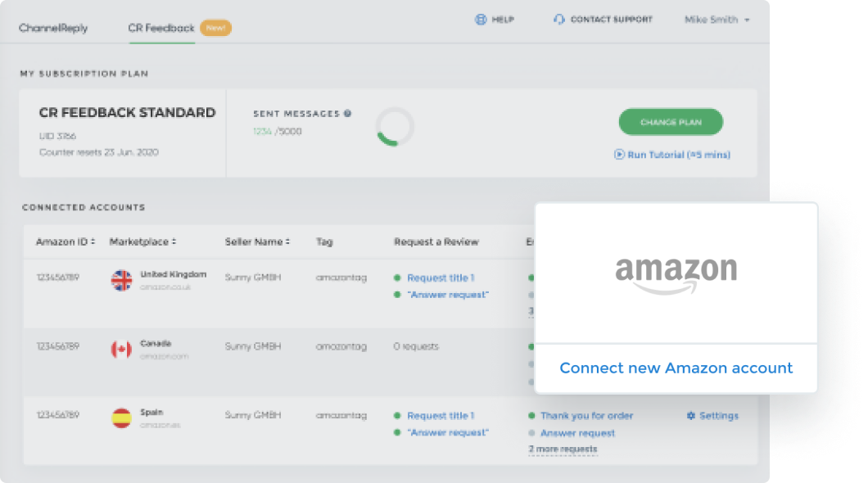Open Settings for Spain account
Viewport: 868px width, 483px height.
718,416
